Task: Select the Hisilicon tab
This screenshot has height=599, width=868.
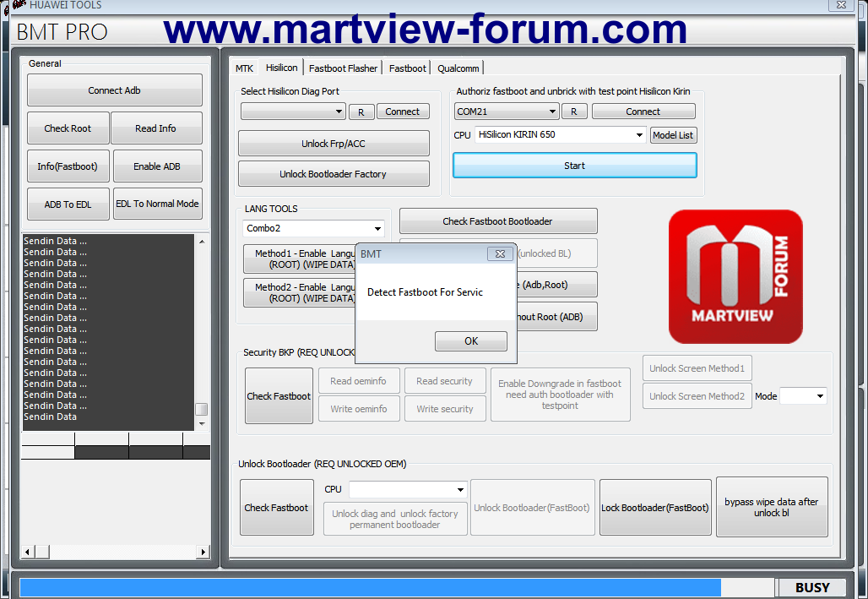Action: (281, 68)
